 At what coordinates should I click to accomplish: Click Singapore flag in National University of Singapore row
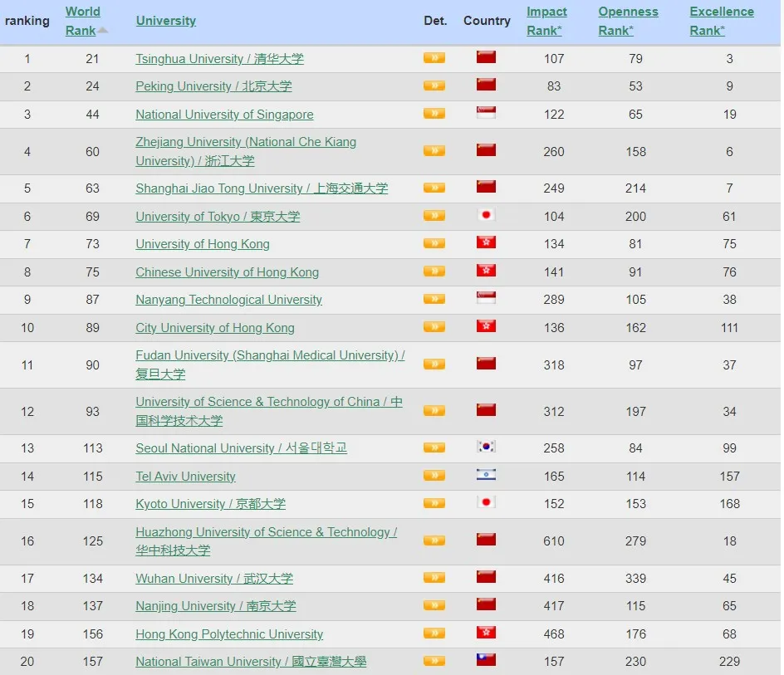[486, 113]
